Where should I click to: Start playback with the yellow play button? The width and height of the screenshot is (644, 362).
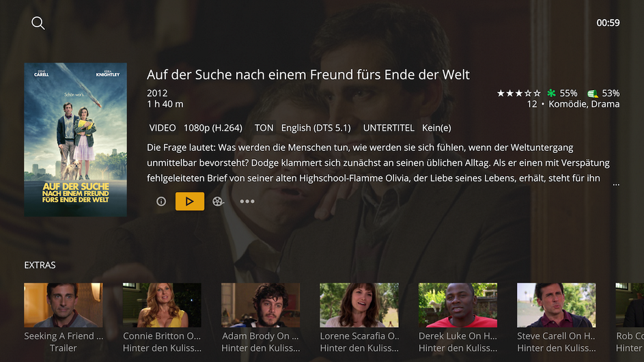point(190,201)
